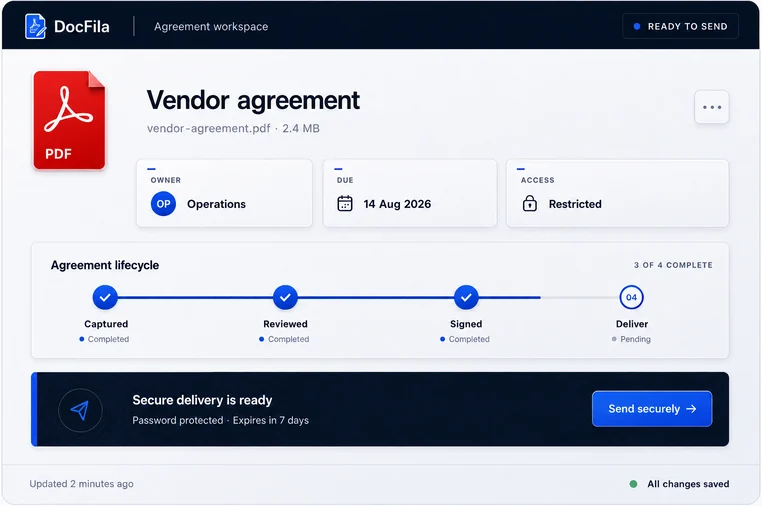762x506 pixels.
Task: Click the Updated 2 minutes ago text
Action: coord(81,484)
